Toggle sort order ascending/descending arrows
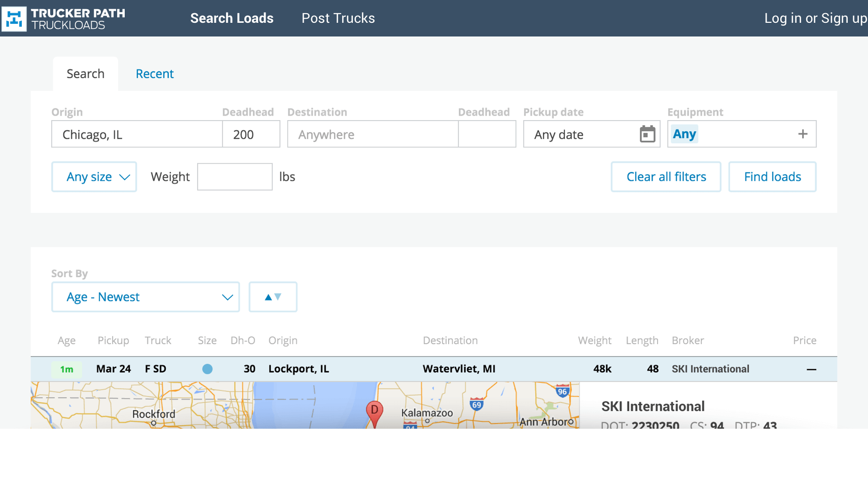 pos(273,297)
